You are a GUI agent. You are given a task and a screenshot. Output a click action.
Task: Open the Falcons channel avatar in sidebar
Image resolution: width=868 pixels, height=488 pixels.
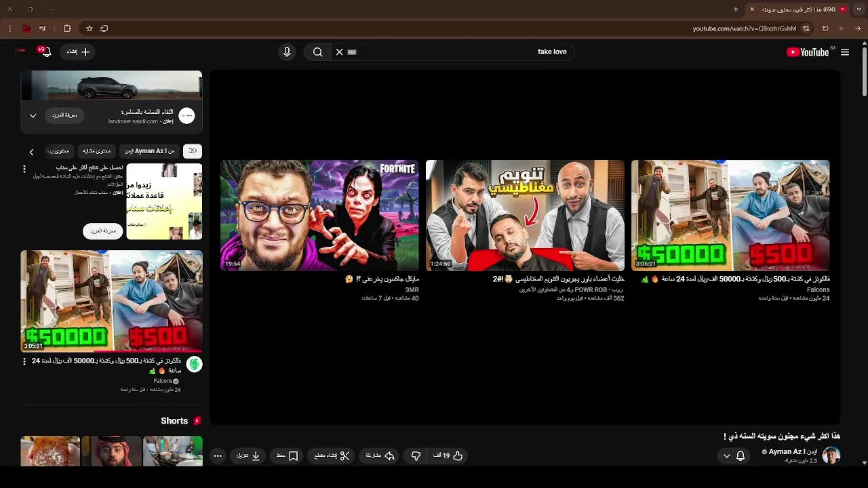[x=195, y=365]
